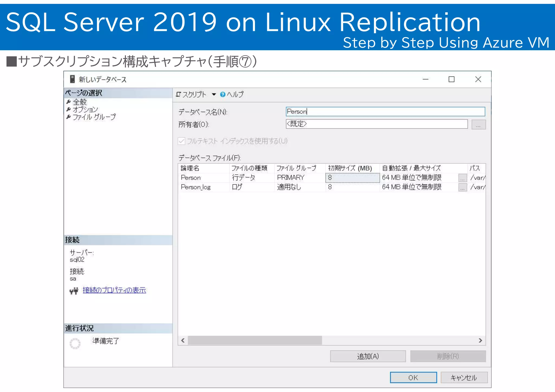The image size is (555, 392).
Task: Confirm with the OK button
Action: (x=413, y=378)
